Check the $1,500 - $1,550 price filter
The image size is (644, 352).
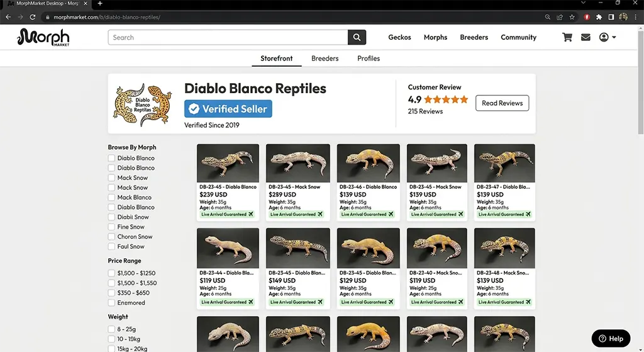(x=111, y=283)
